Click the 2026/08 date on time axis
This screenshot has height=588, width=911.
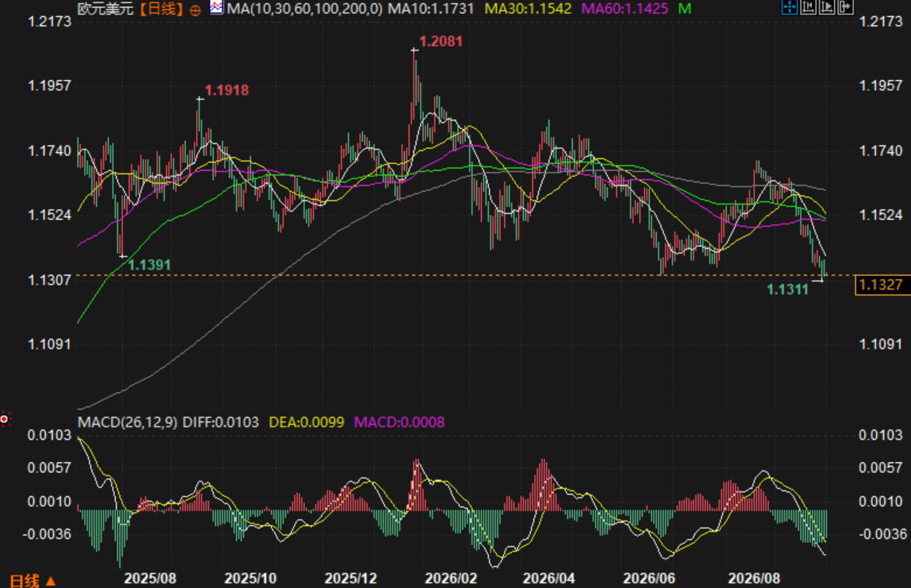point(754,579)
